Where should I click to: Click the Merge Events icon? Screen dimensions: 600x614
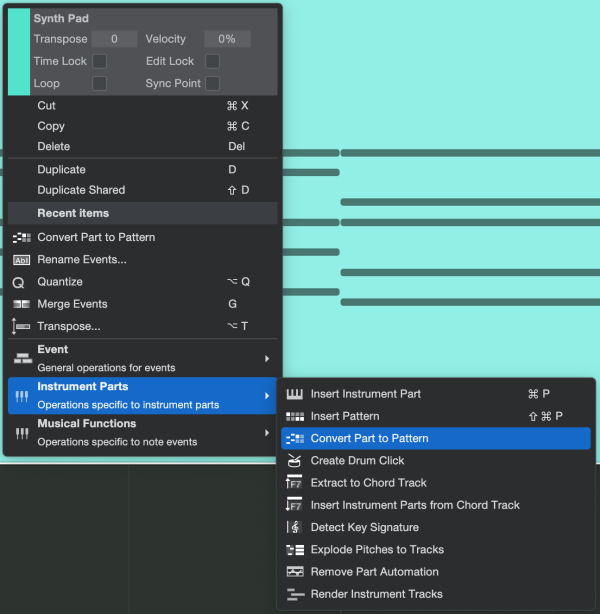tap(22, 304)
